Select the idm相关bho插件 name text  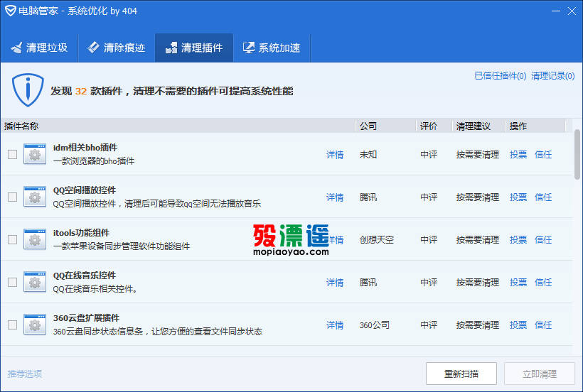click(85, 148)
